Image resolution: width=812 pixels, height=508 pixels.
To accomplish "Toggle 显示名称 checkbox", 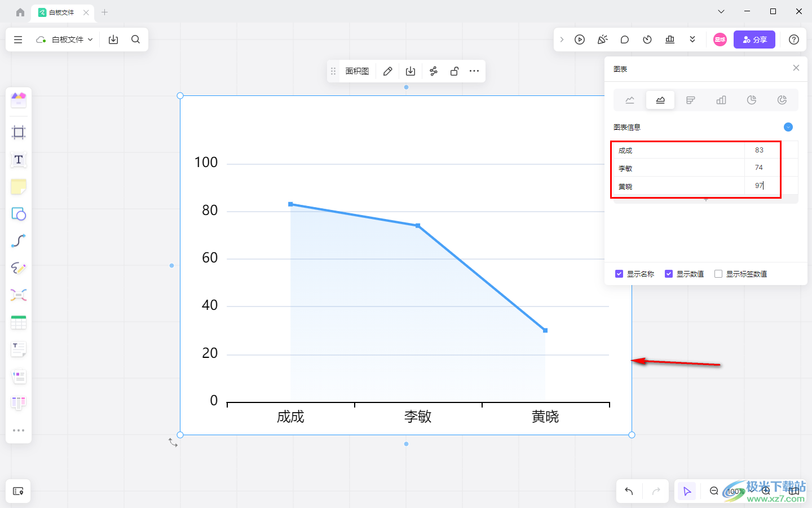I will pyautogui.click(x=619, y=274).
